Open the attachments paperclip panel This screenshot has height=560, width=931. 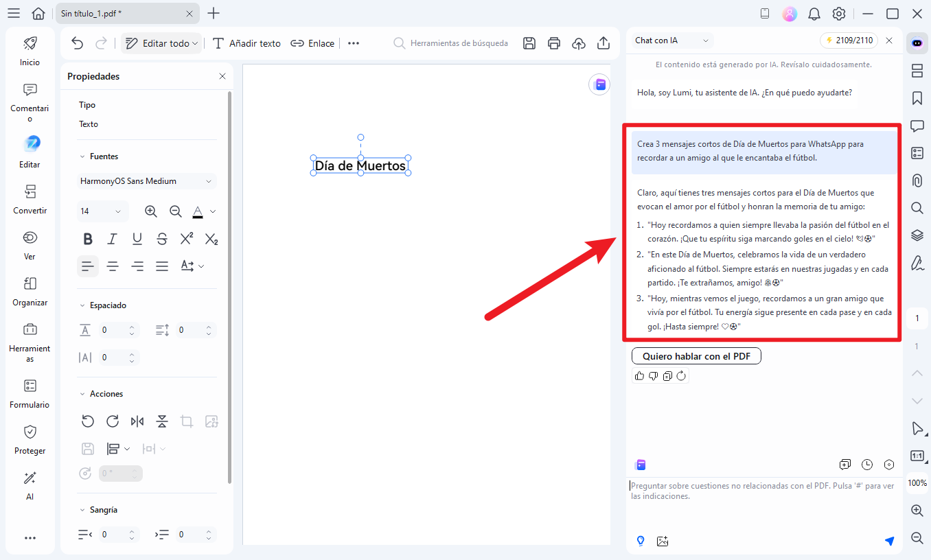(917, 180)
